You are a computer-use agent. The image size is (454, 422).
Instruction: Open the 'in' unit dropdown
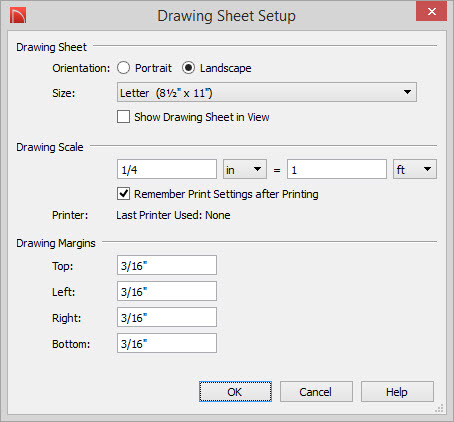[245, 169]
